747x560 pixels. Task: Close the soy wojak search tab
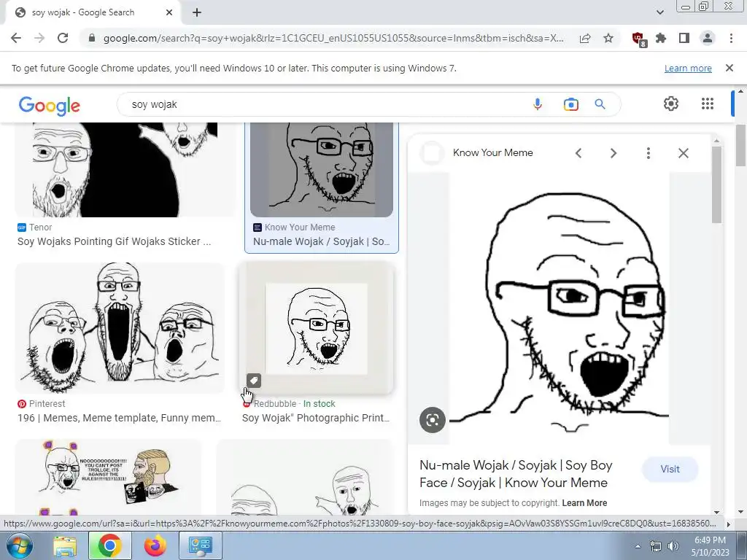point(169,12)
